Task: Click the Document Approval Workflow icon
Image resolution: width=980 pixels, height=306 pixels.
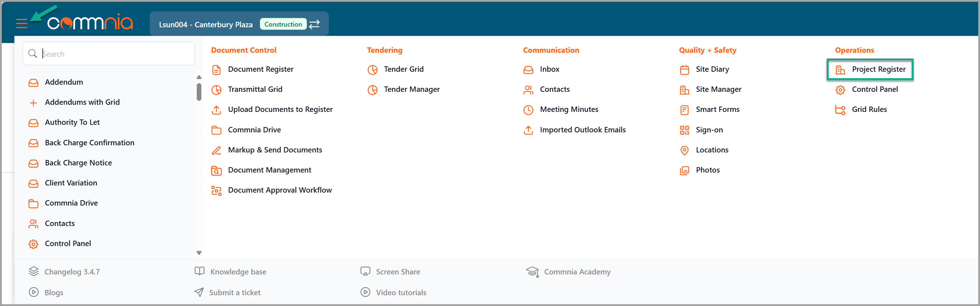Action: click(216, 190)
